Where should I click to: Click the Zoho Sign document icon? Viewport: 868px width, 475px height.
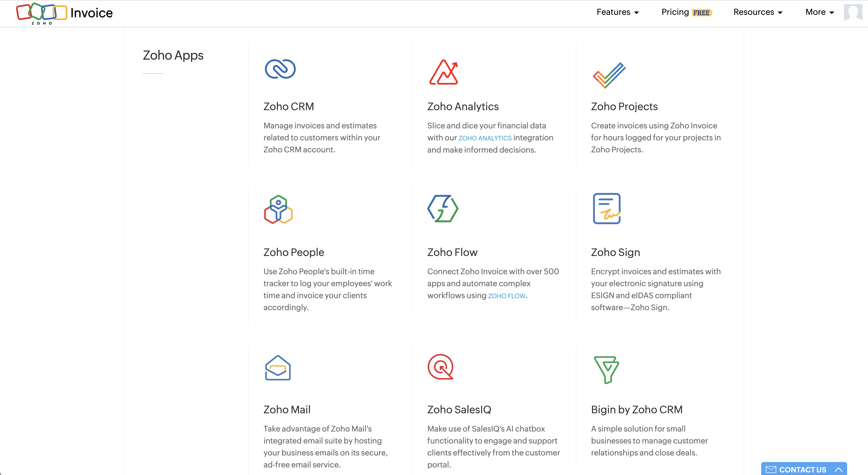(607, 208)
